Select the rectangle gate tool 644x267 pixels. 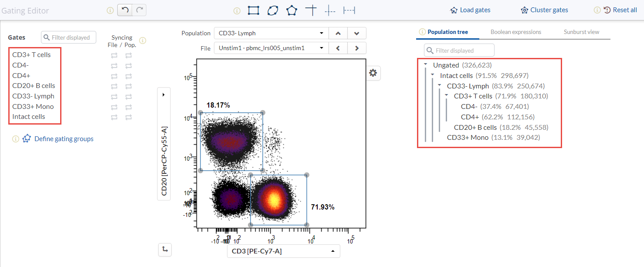(x=253, y=10)
